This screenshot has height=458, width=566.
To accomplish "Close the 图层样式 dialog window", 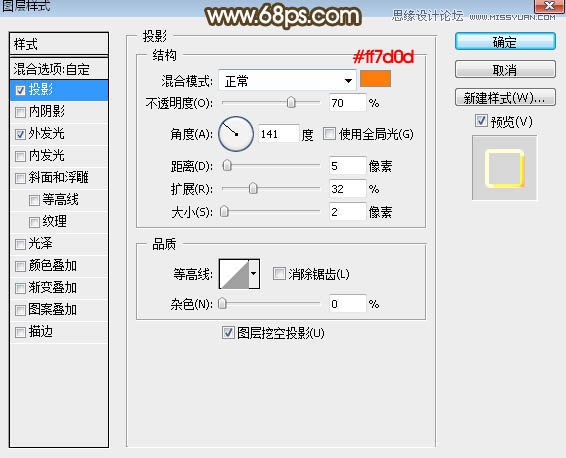I will 549,5.
